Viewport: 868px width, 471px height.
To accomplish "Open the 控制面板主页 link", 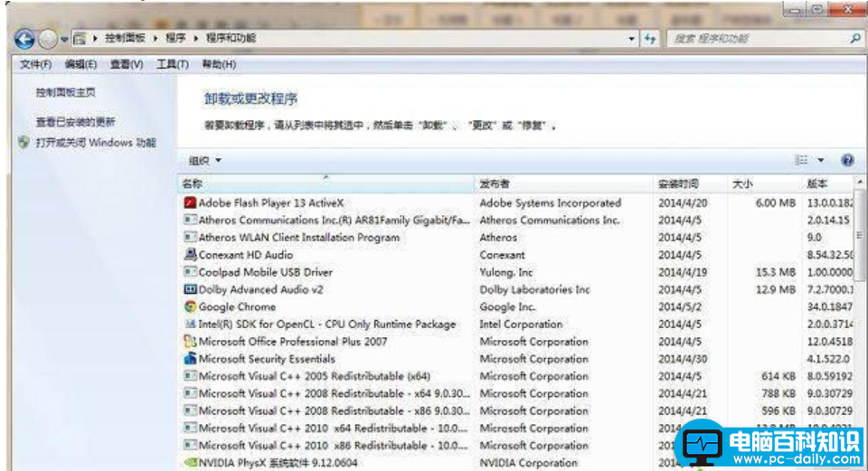I will [65, 92].
